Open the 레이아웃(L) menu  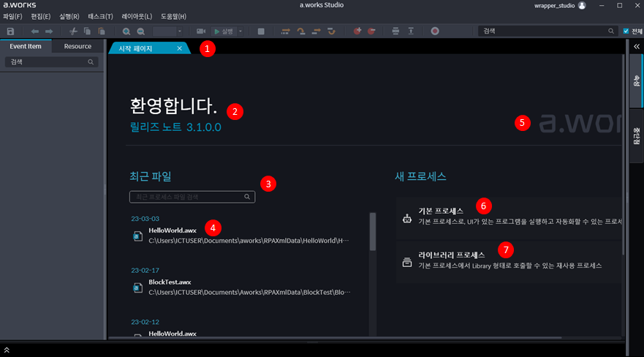(137, 16)
